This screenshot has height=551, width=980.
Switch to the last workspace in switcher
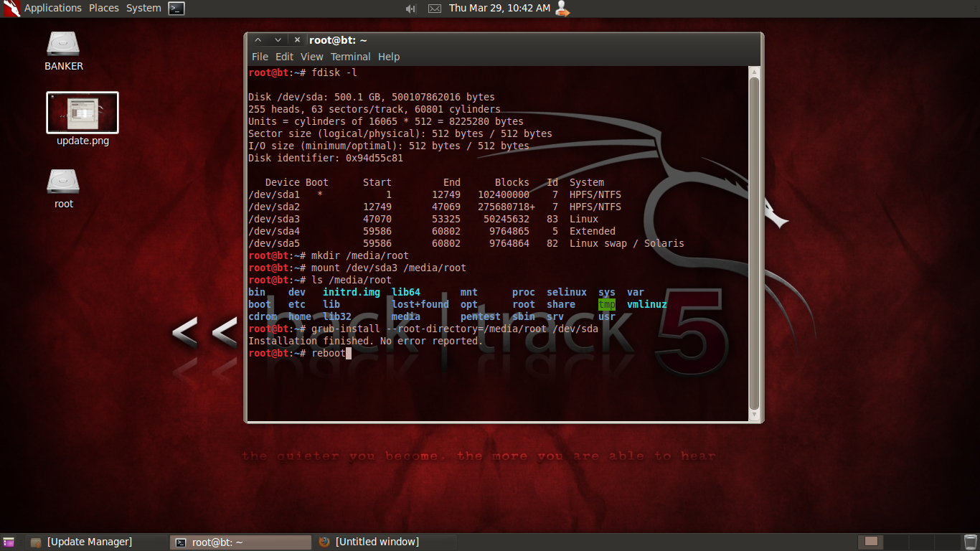tap(948, 542)
